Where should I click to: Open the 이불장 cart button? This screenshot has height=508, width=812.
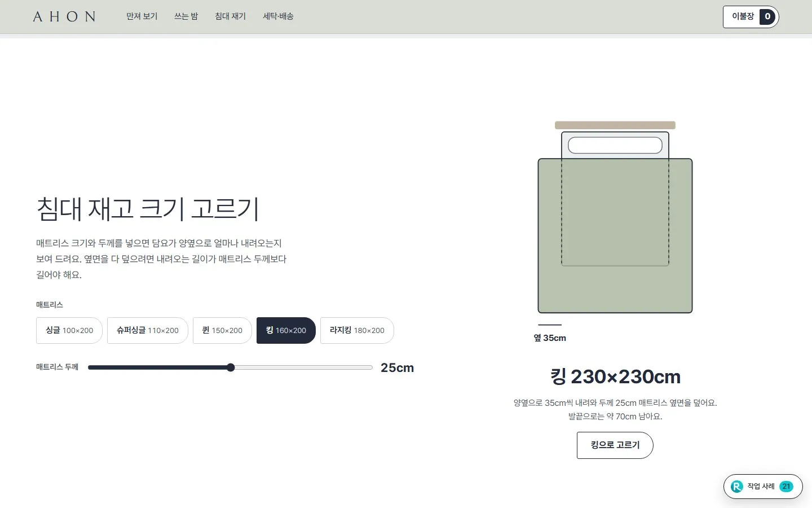[751, 17]
